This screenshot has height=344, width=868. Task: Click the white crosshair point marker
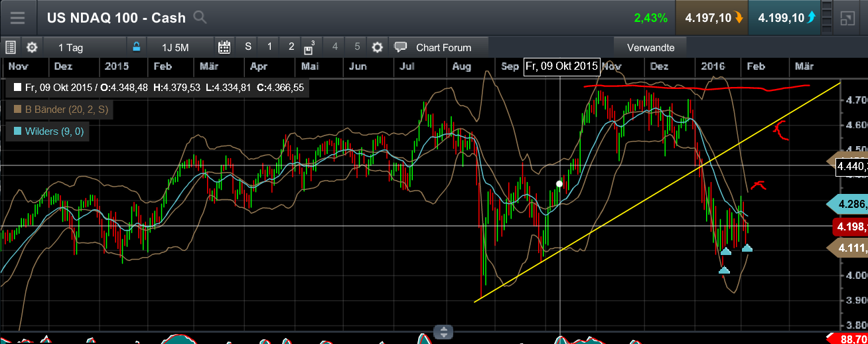559,183
